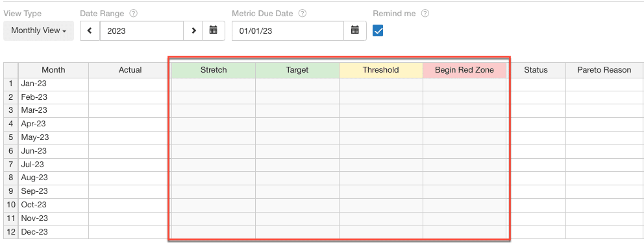Screen dimensions: 644x243
Task: Select the Threshold column header
Action: (380, 70)
